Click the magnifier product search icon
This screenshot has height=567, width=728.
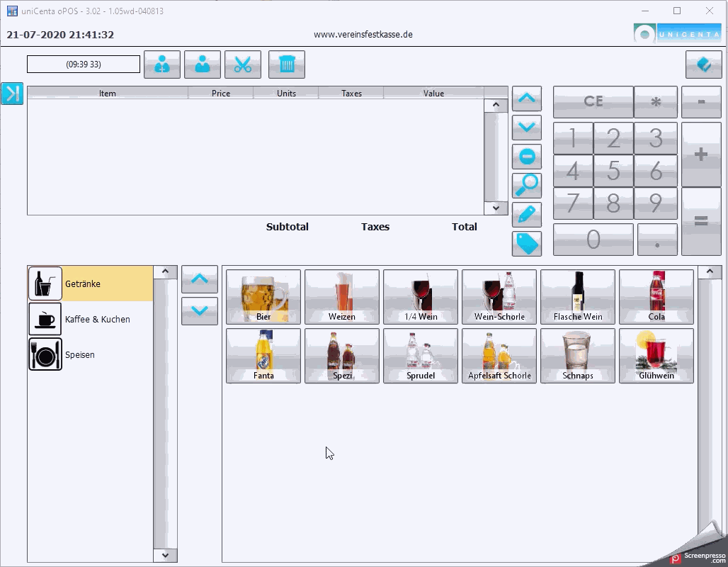tap(526, 186)
